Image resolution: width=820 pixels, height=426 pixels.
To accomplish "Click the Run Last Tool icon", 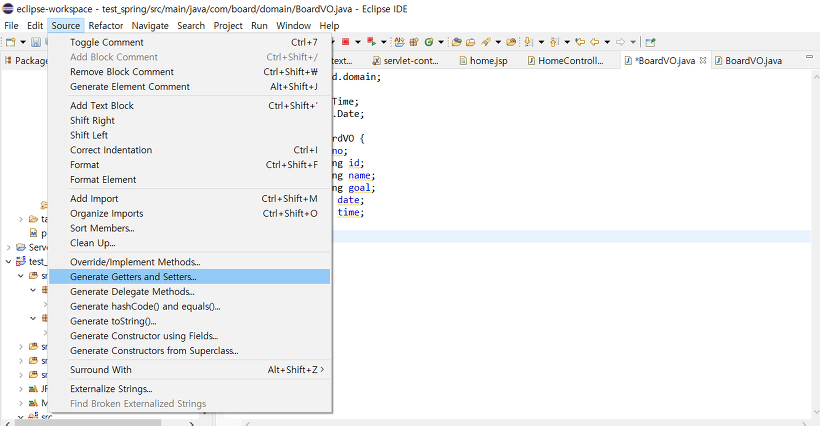I will (371, 42).
